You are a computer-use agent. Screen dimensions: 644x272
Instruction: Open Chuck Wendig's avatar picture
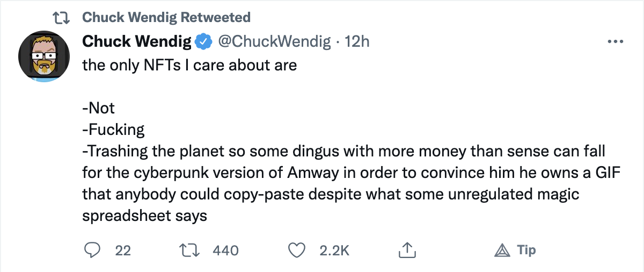click(45, 56)
